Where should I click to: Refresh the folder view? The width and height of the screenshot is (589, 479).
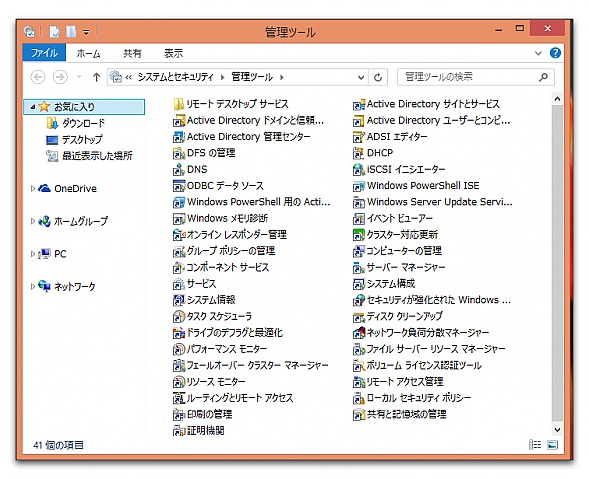378,77
